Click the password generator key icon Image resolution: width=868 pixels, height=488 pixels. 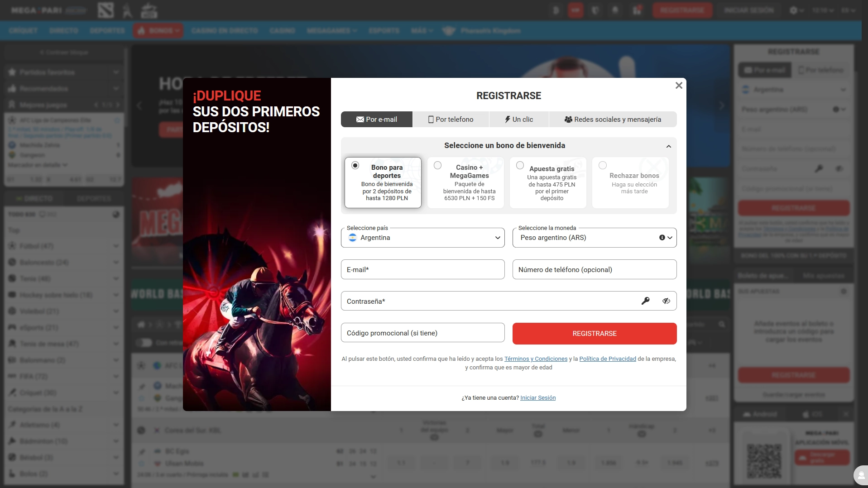(646, 301)
